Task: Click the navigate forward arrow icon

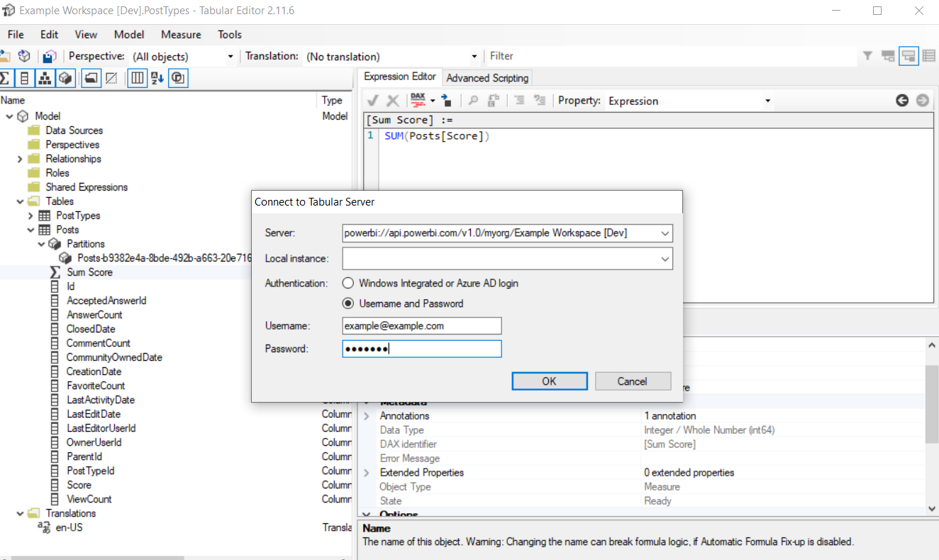Action: click(x=922, y=101)
